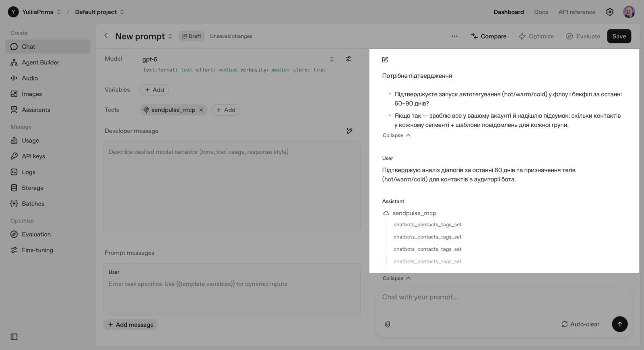644x350 pixels.
Task: Toggle sidebar with bottom-left panel icon
Action: [14, 337]
